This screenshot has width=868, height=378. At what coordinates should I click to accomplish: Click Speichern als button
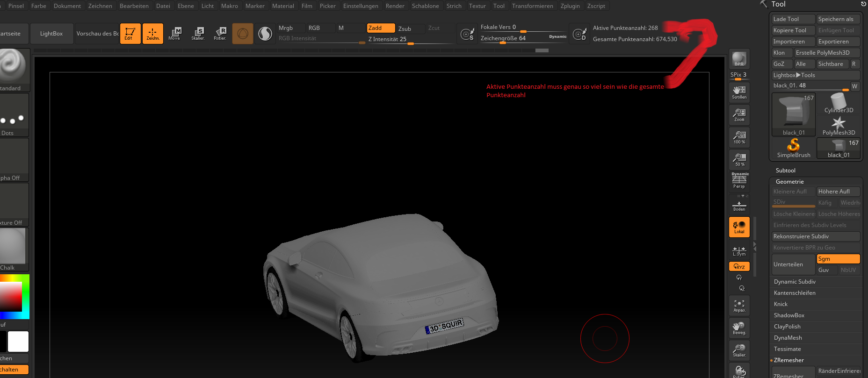click(838, 19)
